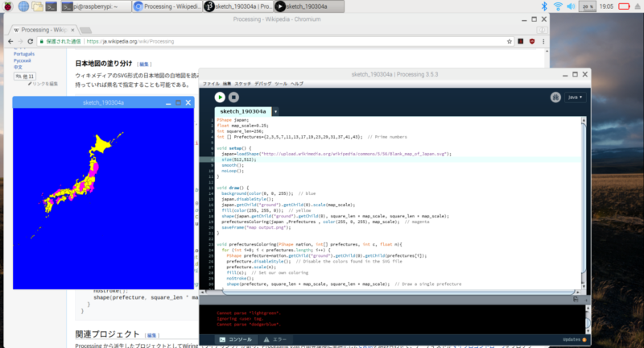Maximize the sketch_190304a output window

click(178, 103)
